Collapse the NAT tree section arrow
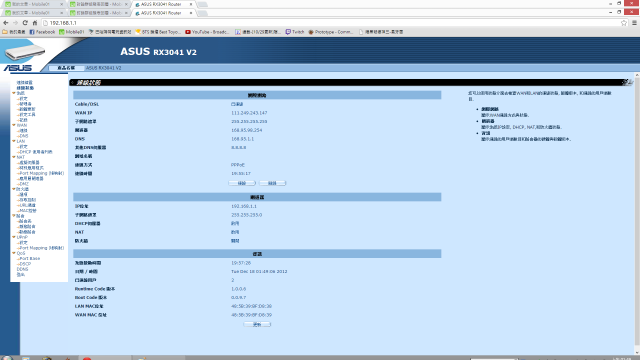This screenshot has width=640, height=360. (14, 157)
